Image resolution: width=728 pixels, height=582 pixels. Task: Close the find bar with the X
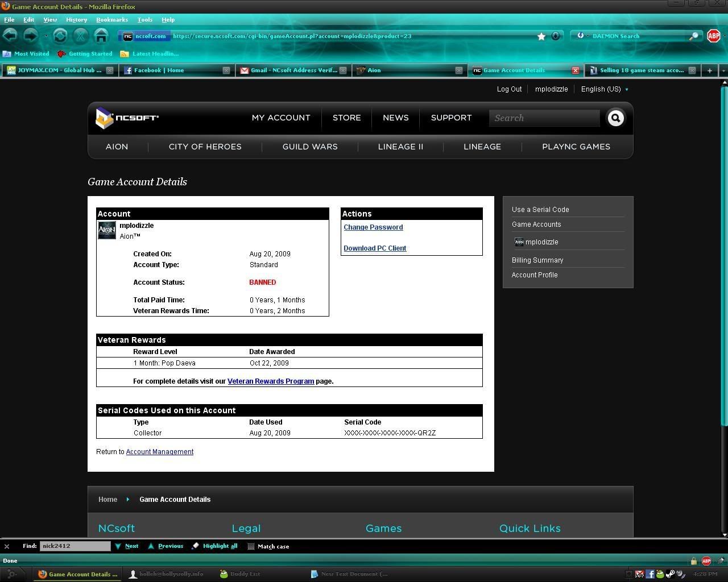click(7, 546)
